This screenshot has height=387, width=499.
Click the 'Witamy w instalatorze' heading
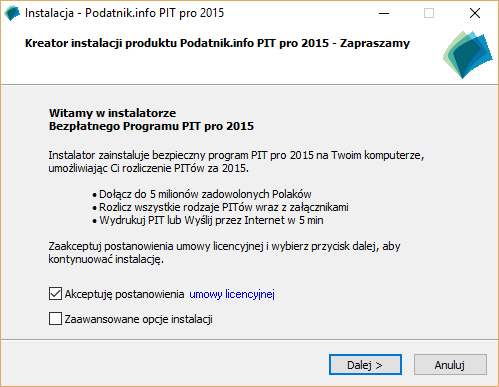click(112, 113)
